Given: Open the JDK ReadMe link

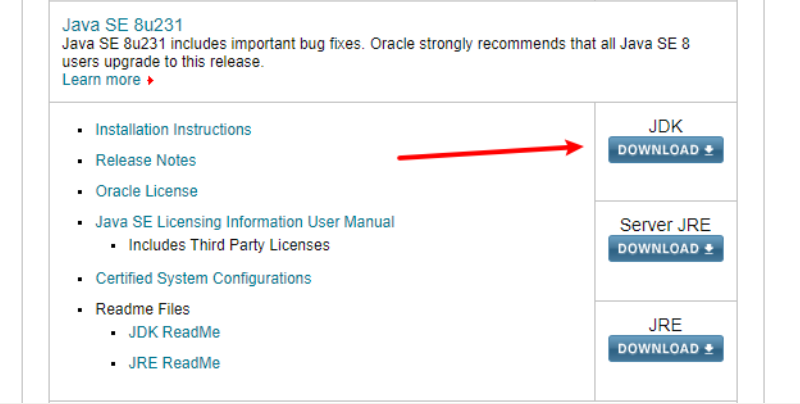Looking at the screenshot, I should [174, 332].
